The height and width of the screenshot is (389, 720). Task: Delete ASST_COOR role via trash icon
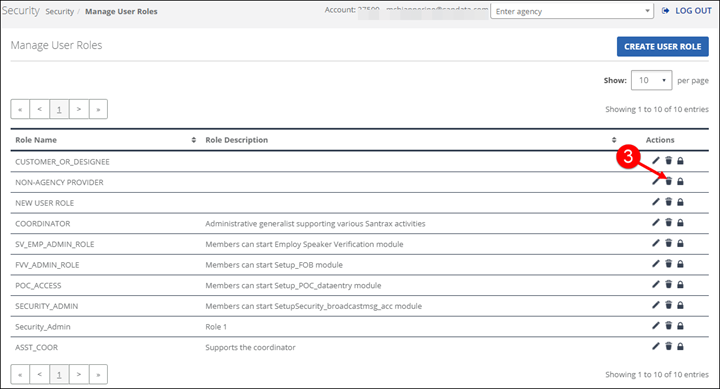coord(669,346)
